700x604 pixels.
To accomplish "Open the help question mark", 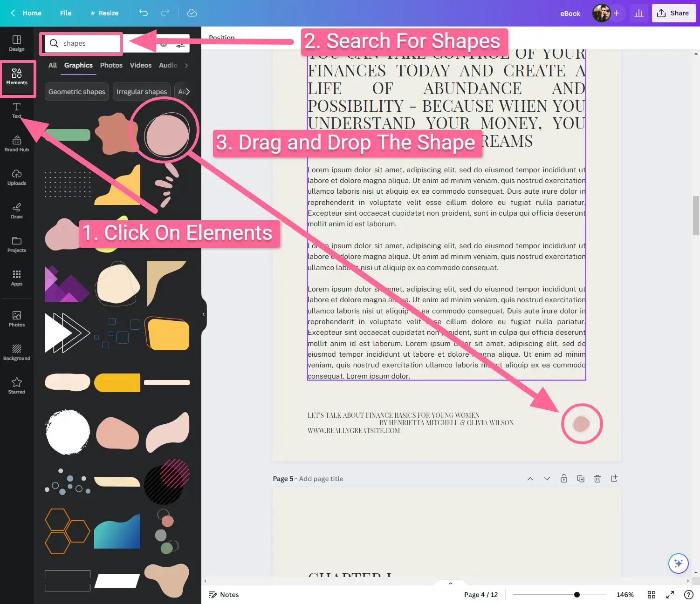I will click(x=689, y=595).
